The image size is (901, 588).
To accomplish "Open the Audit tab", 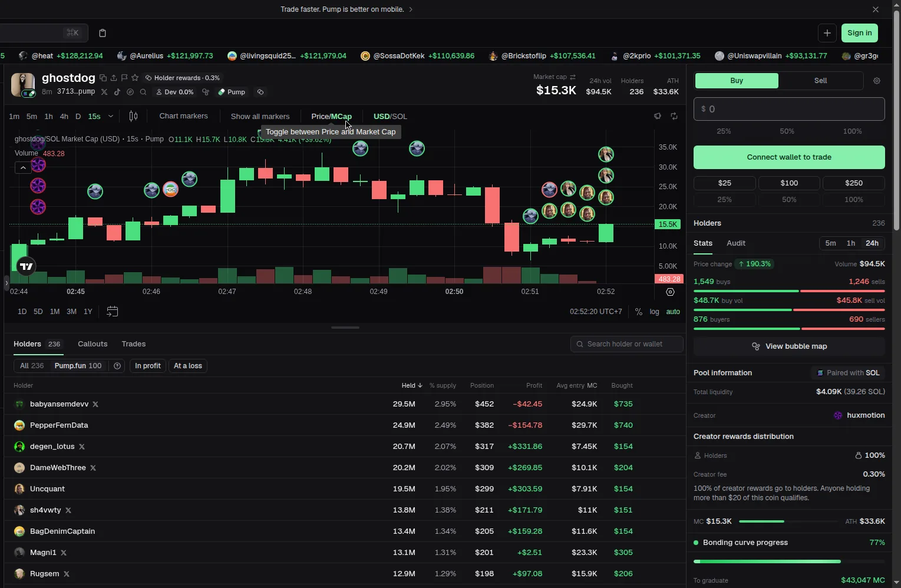I will [x=736, y=243].
